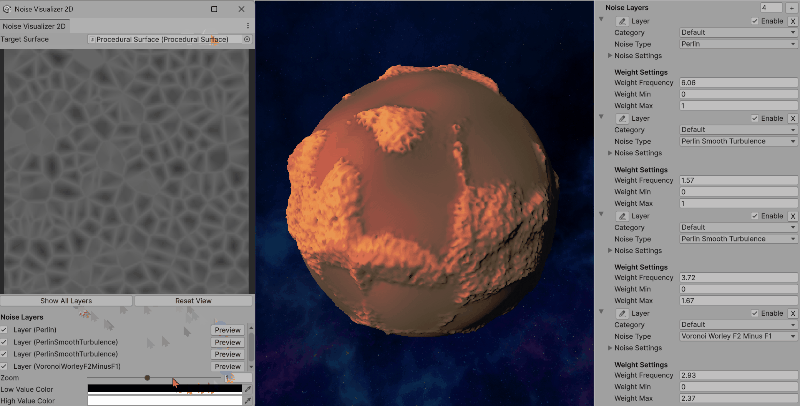Open Noise Type dropdown showing Voronoi Worley F2 Minus F1
This screenshot has height=406, width=800.
point(738,336)
